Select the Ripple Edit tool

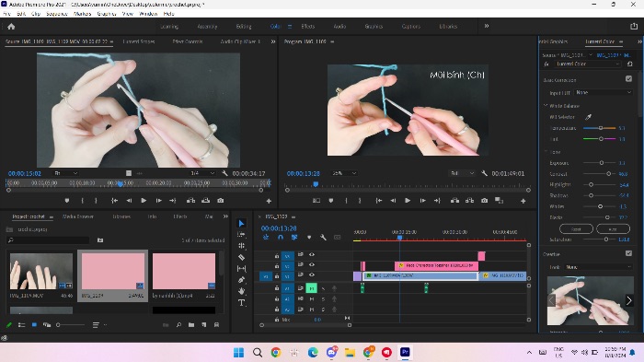[241, 246]
